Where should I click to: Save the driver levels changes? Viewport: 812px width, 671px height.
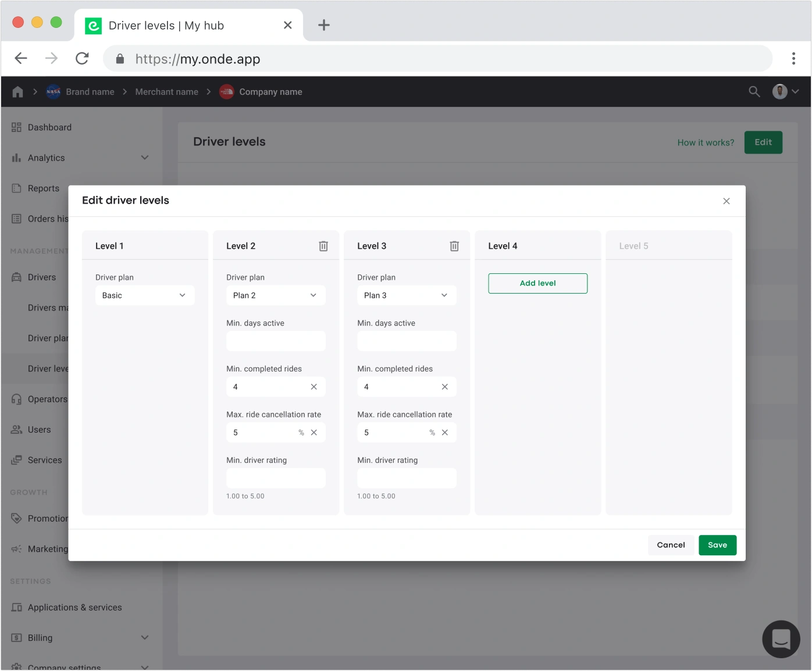[x=717, y=545]
